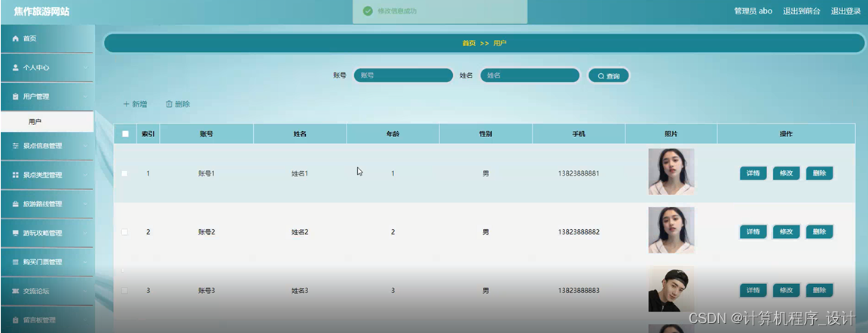Click the icon beside 景点信息管理
This screenshot has width=868, height=333.
pyautogui.click(x=16, y=146)
